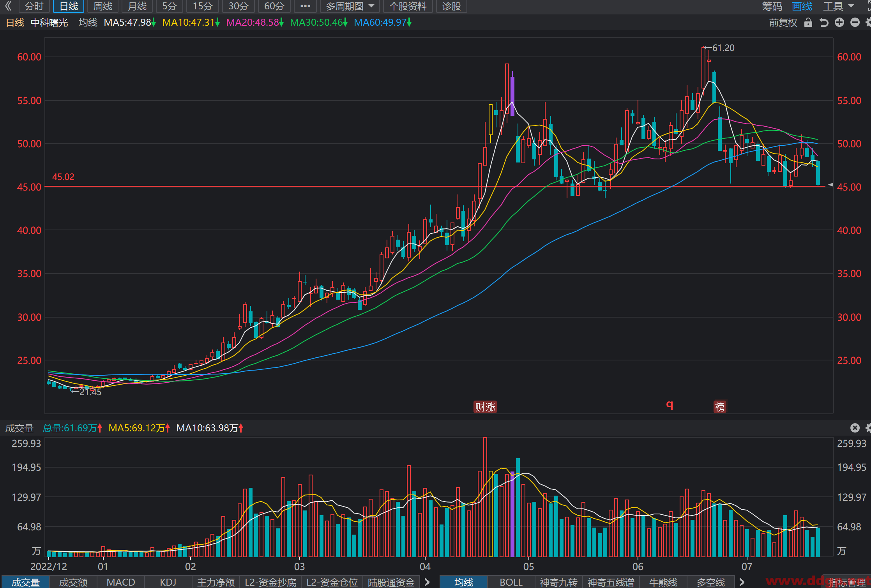This screenshot has height=588, width=871.
Task: Click the 45.02 horizontal line label
Action: coord(63,177)
